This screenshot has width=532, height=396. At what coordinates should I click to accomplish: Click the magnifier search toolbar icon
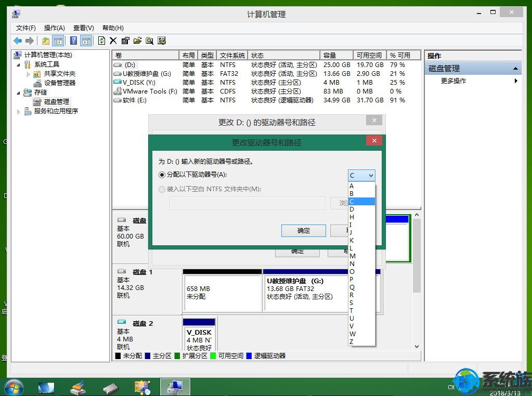pos(149,41)
